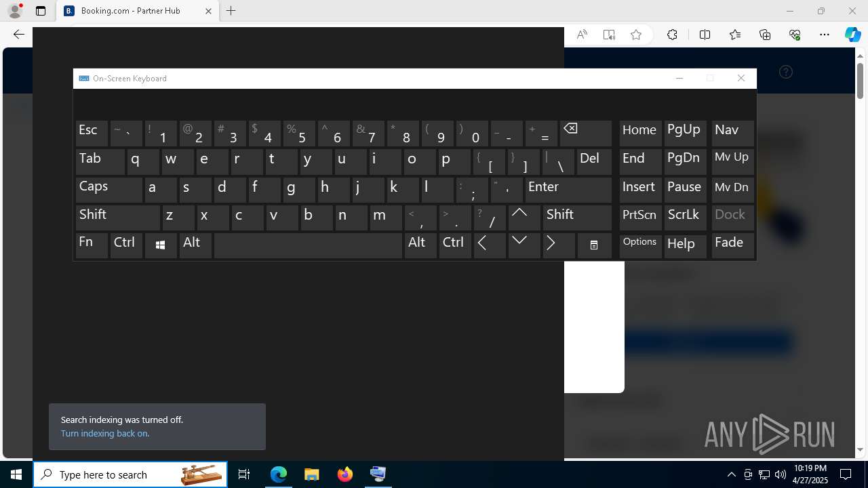868x488 pixels.
Task: Click the PrtScn key on keyboard
Action: click(x=640, y=218)
